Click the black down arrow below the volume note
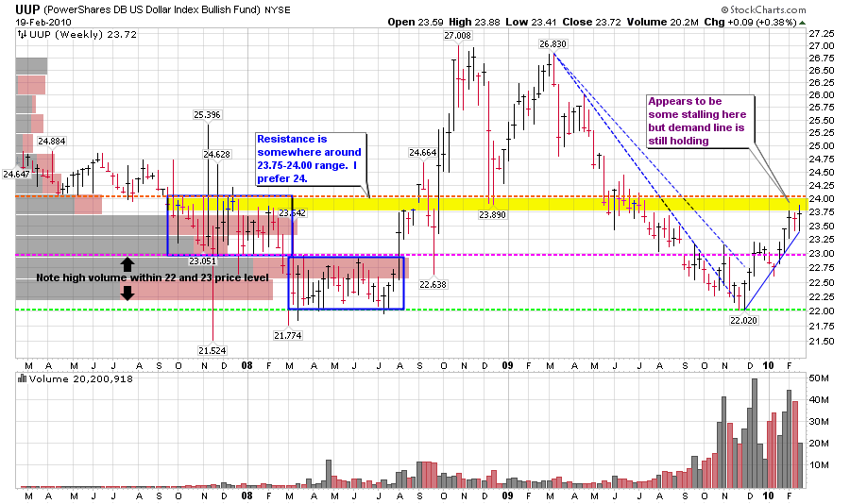The height and width of the screenshot is (504, 850). tap(127, 294)
